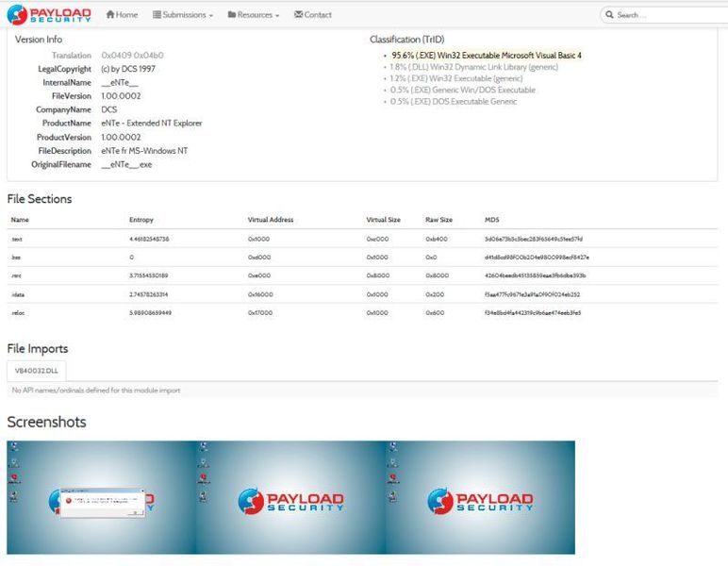Click the MD5 hash of the .bss row
The image size is (728, 566).
tap(537, 258)
